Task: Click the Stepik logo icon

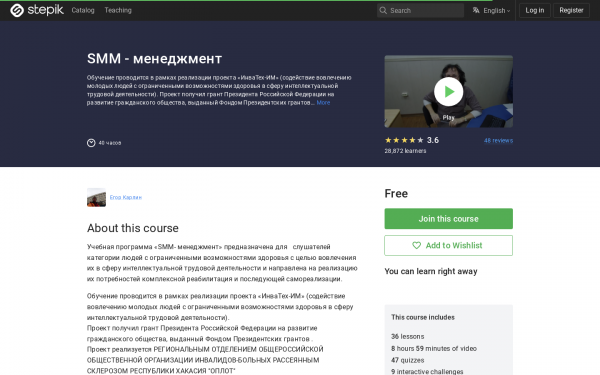Action: [17, 10]
